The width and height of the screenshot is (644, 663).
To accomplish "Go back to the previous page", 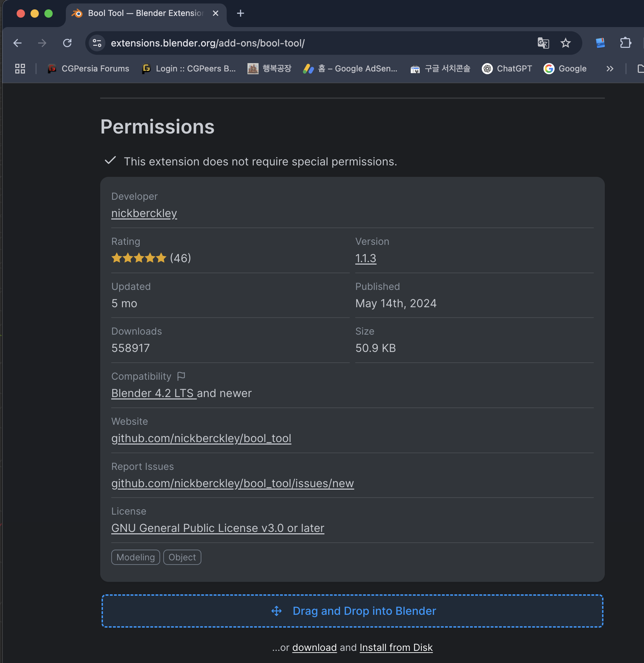I will click(x=17, y=43).
